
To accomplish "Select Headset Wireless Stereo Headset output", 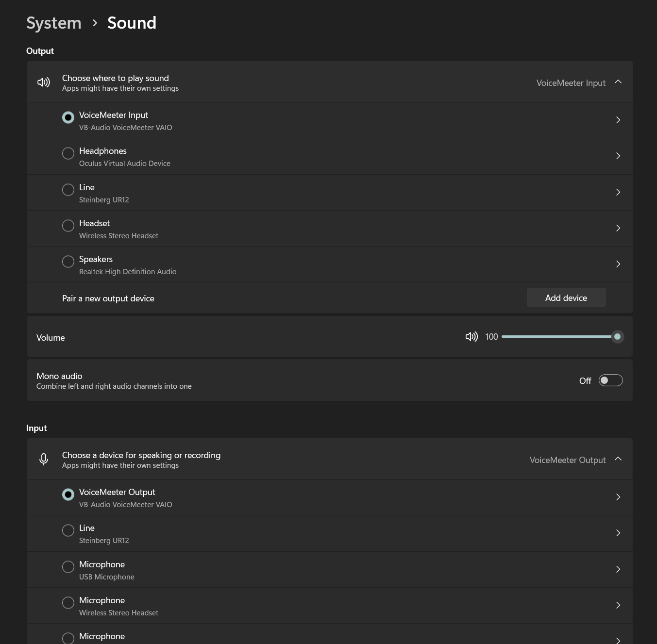I will coord(68,226).
